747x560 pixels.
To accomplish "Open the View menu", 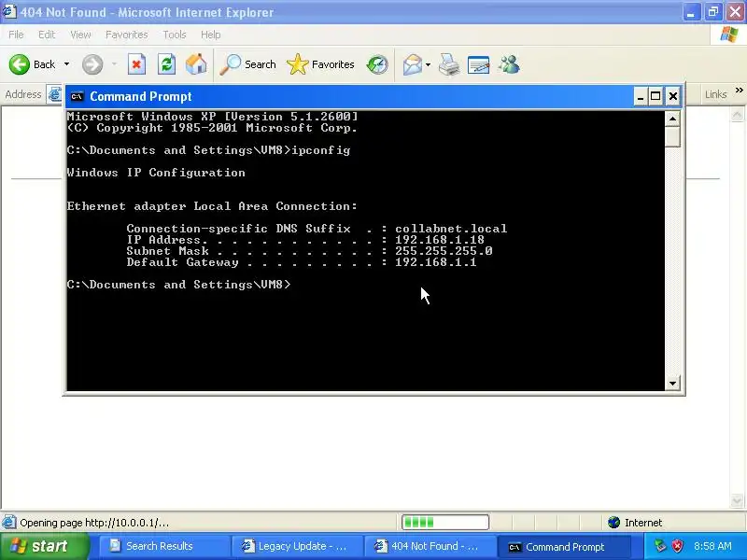I will coord(80,35).
